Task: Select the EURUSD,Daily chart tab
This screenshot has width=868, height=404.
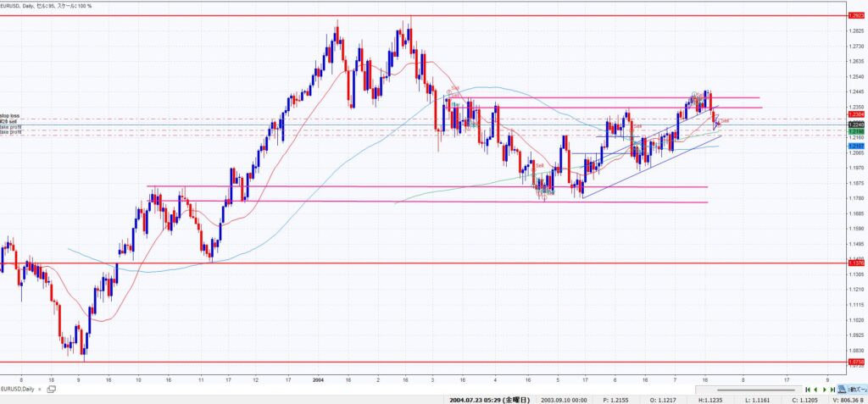Action: pyautogui.click(x=17, y=389)
